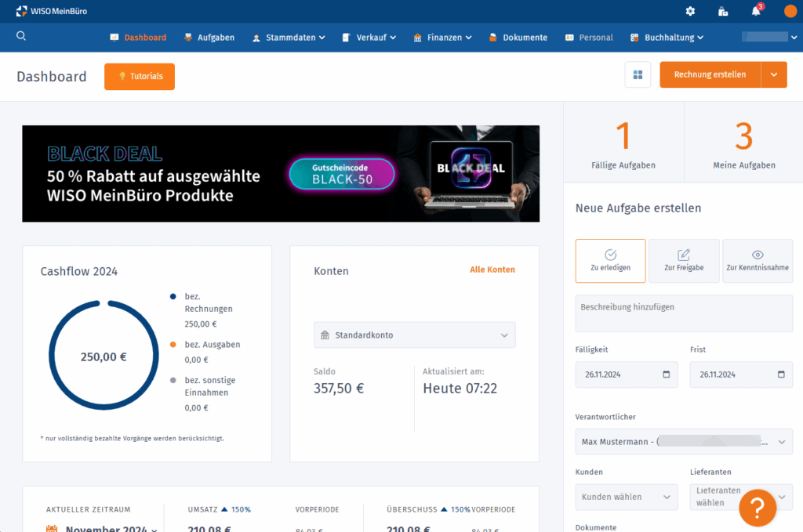This screenshot has height=532, width=803.
Task: Open search with the magnifier icon
Action: pyautogui.click(x=21, y=36)
